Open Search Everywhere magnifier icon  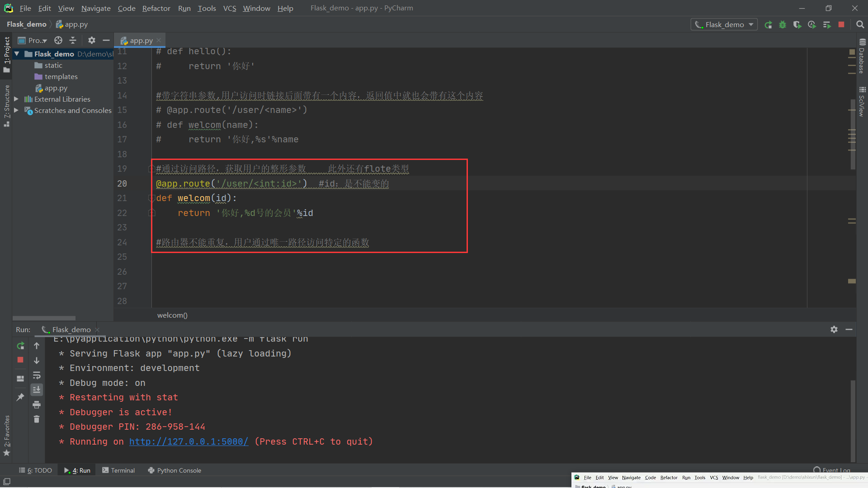(860, 25)
